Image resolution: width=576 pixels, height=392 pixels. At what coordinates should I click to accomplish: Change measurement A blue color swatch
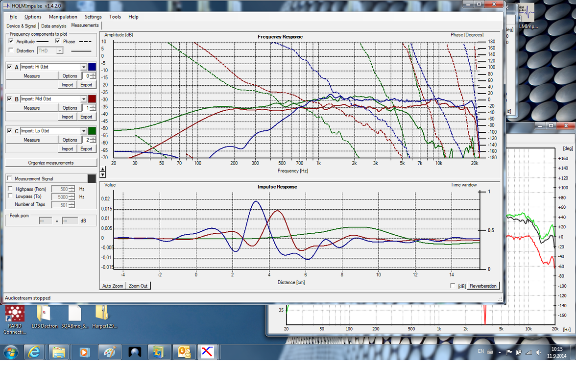(92, 67)
